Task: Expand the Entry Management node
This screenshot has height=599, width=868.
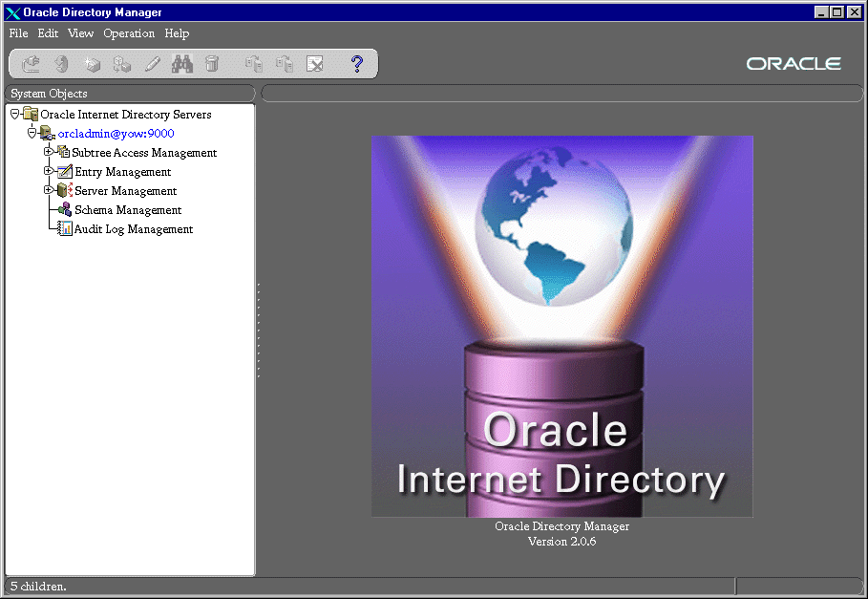Action: coord(48,171)
